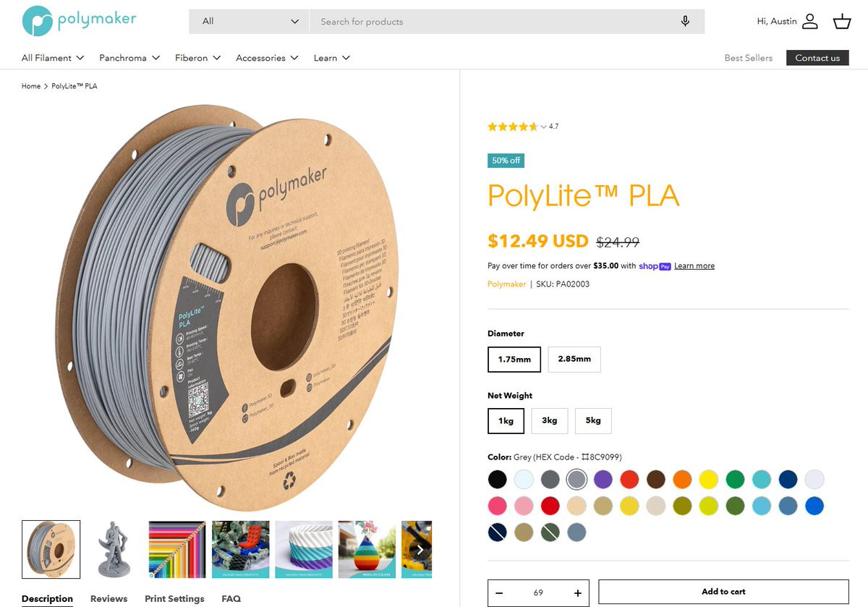Click the minus icon to decrease quantity
Screen dimensions: 868x607
click(499, 593)
